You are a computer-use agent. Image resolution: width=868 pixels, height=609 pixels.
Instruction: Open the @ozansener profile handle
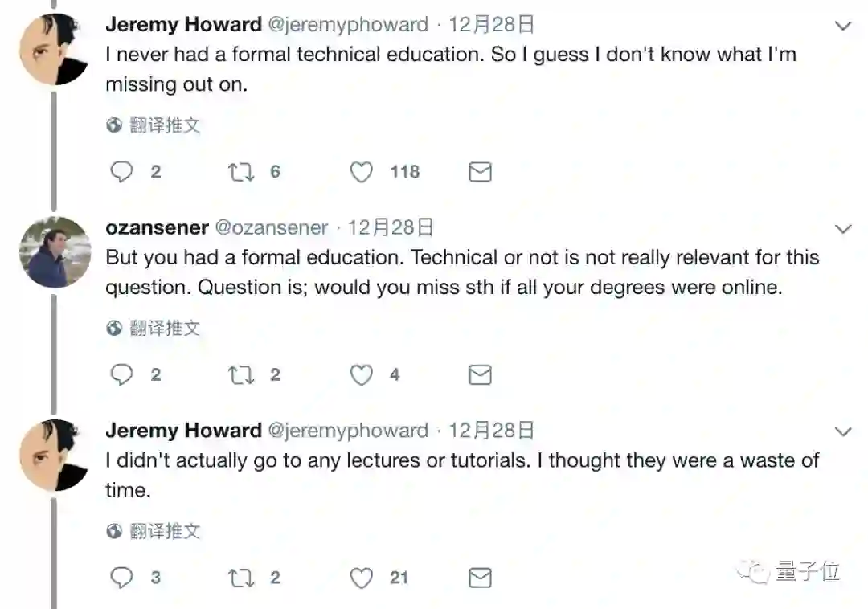click(272, 228)
